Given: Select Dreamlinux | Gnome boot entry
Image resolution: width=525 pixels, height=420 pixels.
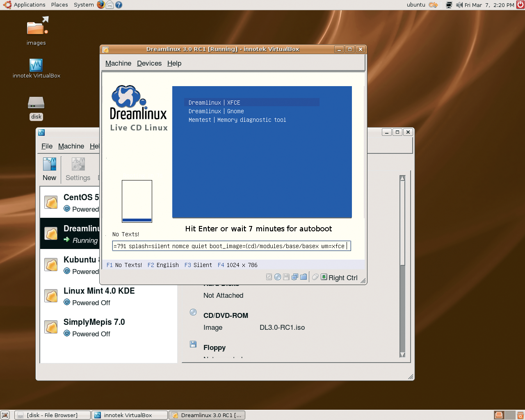Looking at the screenshot, I should click(x=216, y=111).
